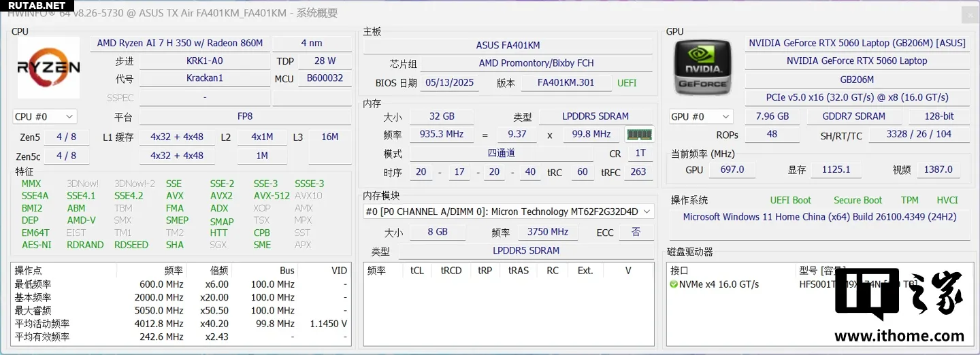The height and width of the screenshot is (355, 980).
Task: Click the PCIe v5.0 x16 link info
Action: click(x=857, y=97)
